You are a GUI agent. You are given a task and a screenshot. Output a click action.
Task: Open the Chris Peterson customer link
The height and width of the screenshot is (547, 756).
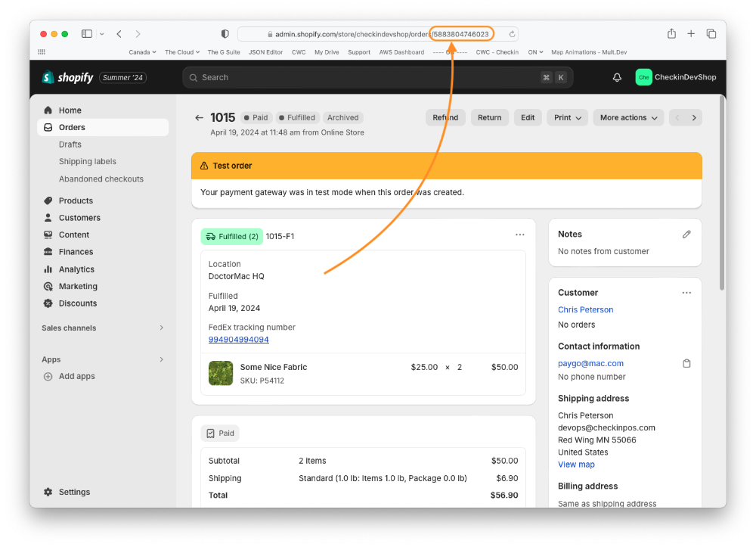pos(585,309)
